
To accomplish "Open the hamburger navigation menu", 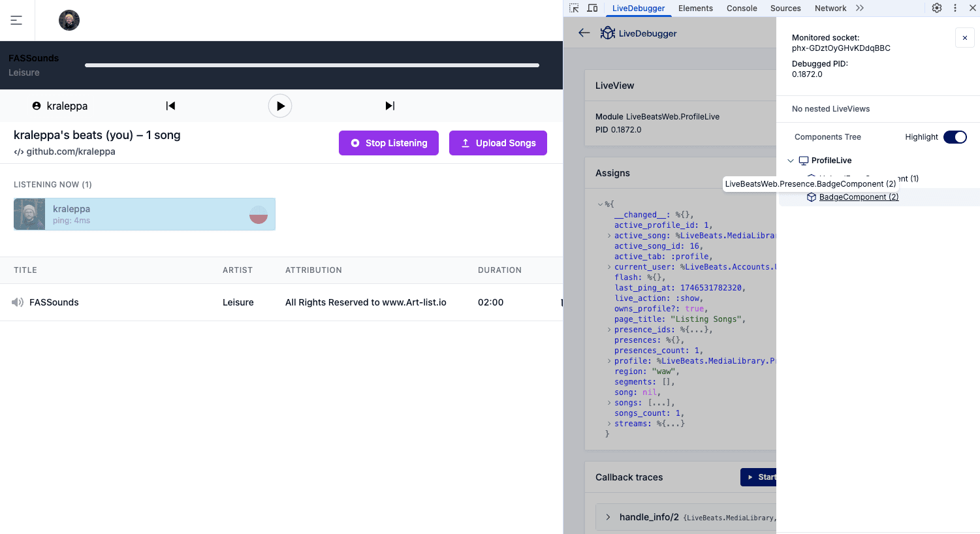I will (x=16, y=20).
